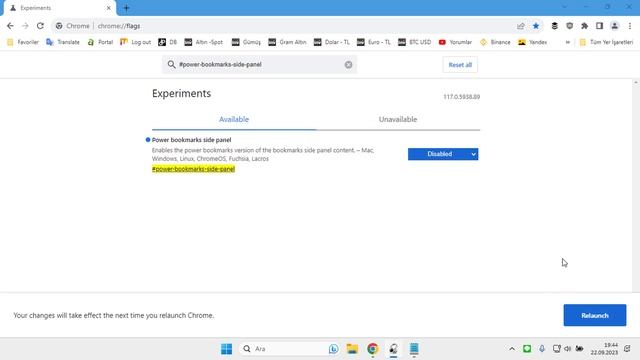Open the shield extension icon

569,26
